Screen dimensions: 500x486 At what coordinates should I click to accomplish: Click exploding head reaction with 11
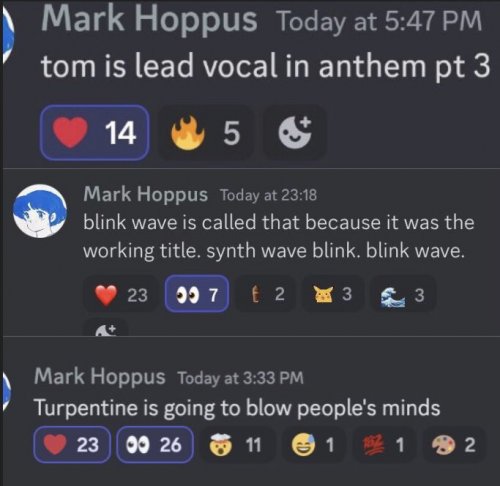coord(239,444)
